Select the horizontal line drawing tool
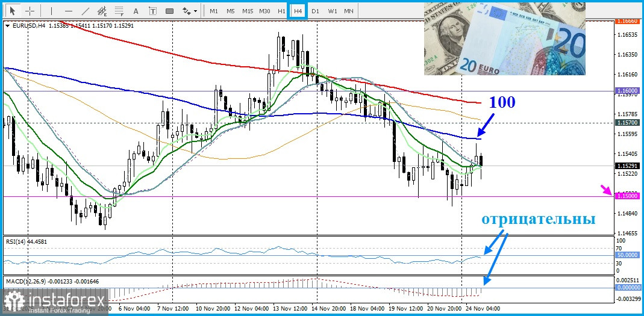Image resolution: width=644 pixels, height=316 pixels. (x=69, y=11)
